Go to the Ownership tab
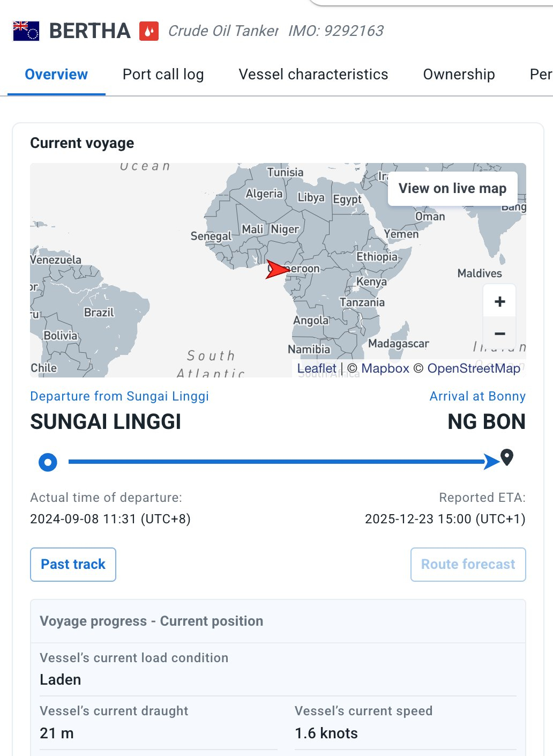The width and height of the screenshot is (553, 756). 459,75
